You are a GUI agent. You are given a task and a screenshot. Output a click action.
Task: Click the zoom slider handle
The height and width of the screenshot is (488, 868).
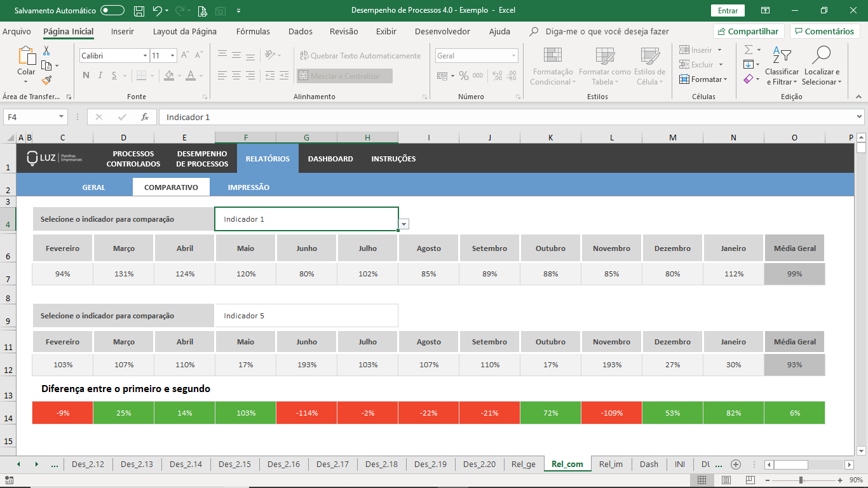point(801,480)
